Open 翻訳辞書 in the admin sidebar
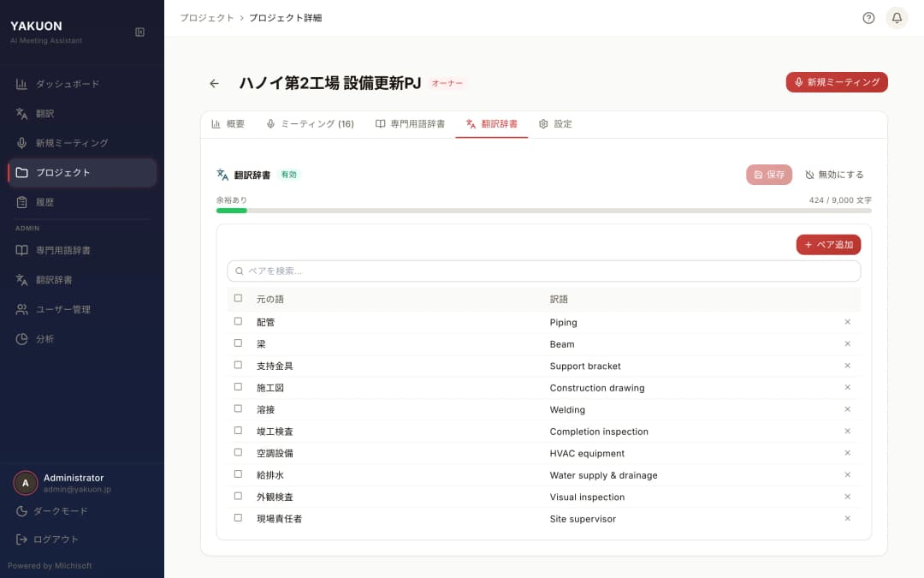Viewport: 924px width, 578px height. point(82,279)
